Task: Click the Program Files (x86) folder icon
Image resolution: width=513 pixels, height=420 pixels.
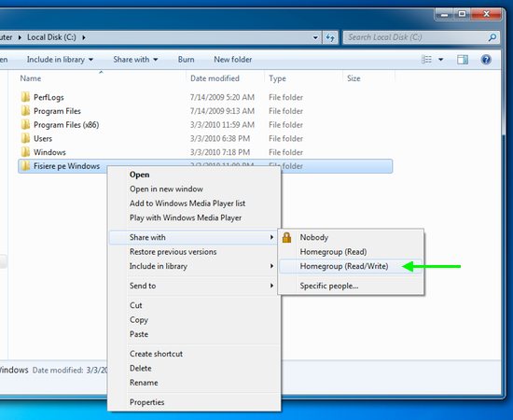Action: [25, 125]
